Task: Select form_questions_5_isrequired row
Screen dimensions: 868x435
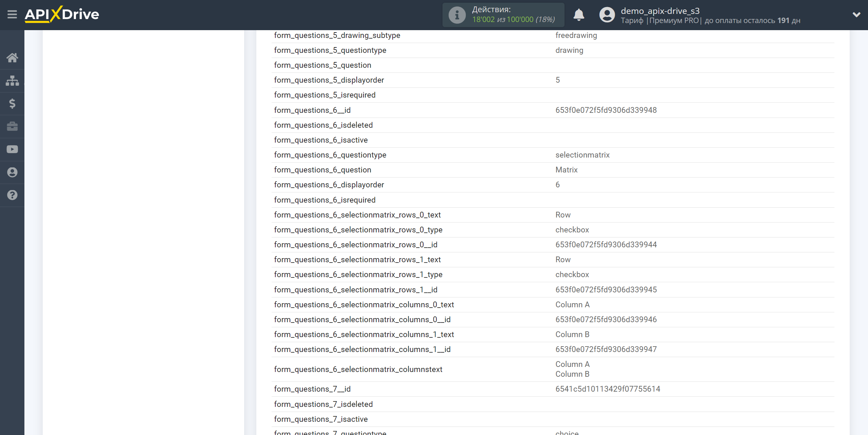Action: point(553,95)
